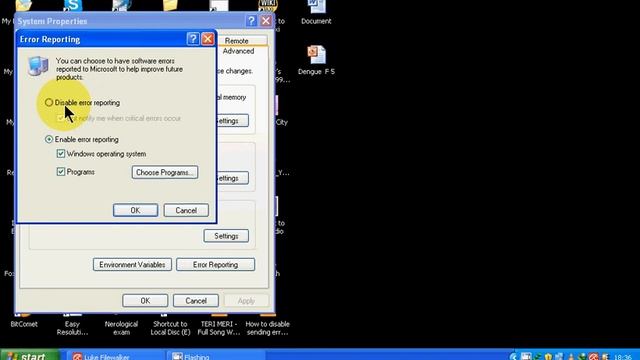Select the Easy Resoluti... desktop shortcut label

tap(72, 328)
